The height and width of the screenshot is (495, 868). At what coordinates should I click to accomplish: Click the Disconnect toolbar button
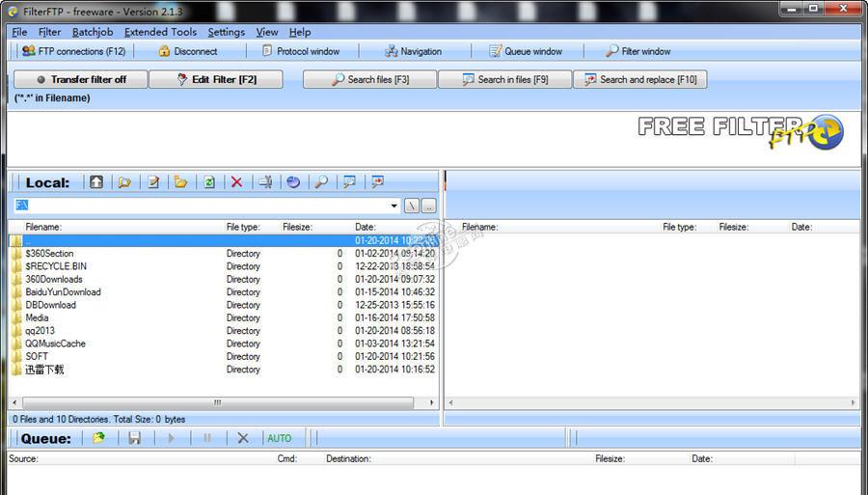point(188,51)
